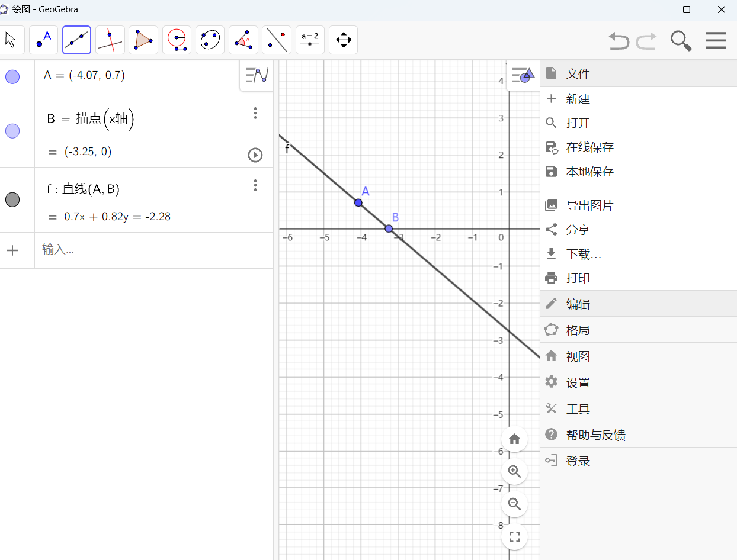Collapse the 文件 menu section

639,73
